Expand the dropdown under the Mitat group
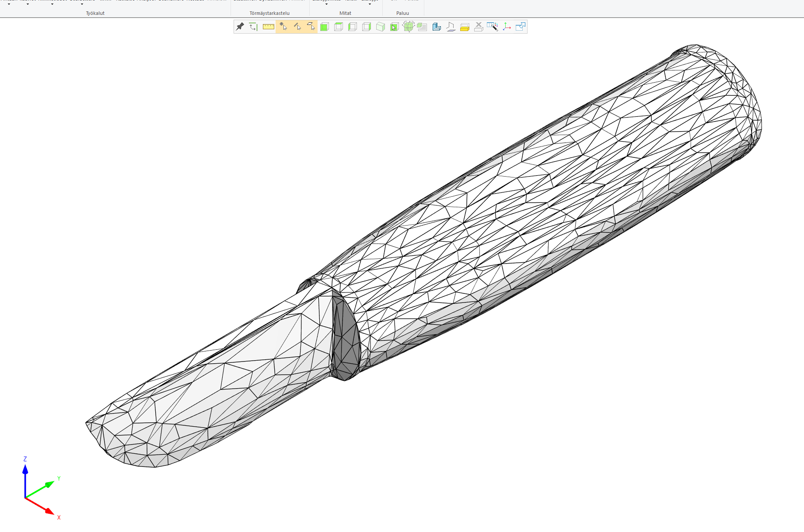The width and height of the screenshot is (804, 532). [325, 4]
